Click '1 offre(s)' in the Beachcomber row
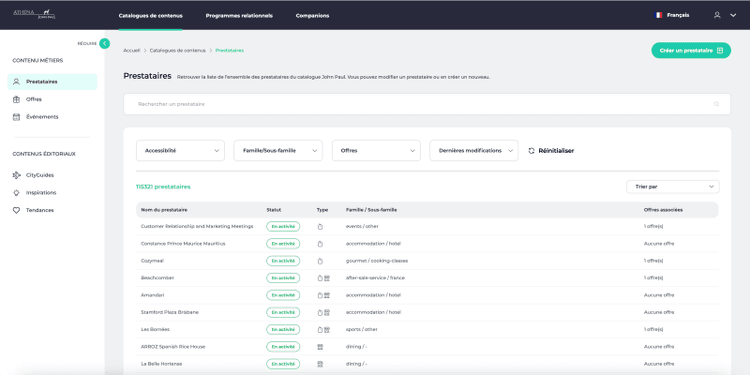 653,278
